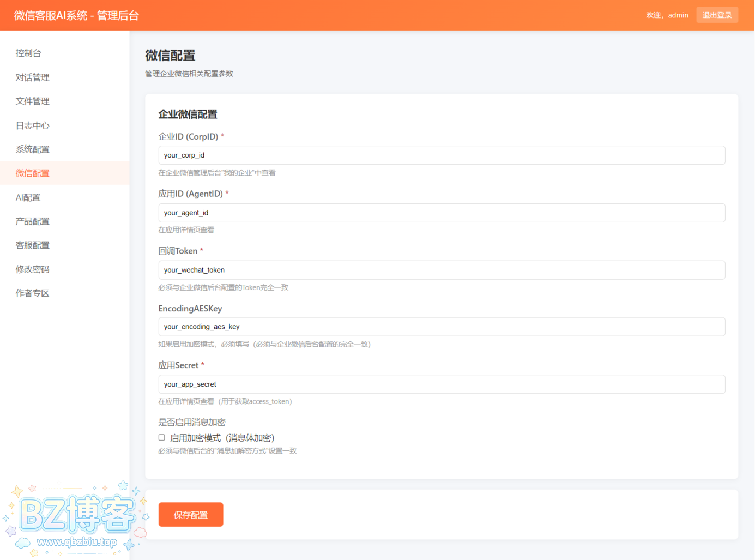
Task: Select the currently active 微信配置 sidebar item
Action: click(32, 173)
